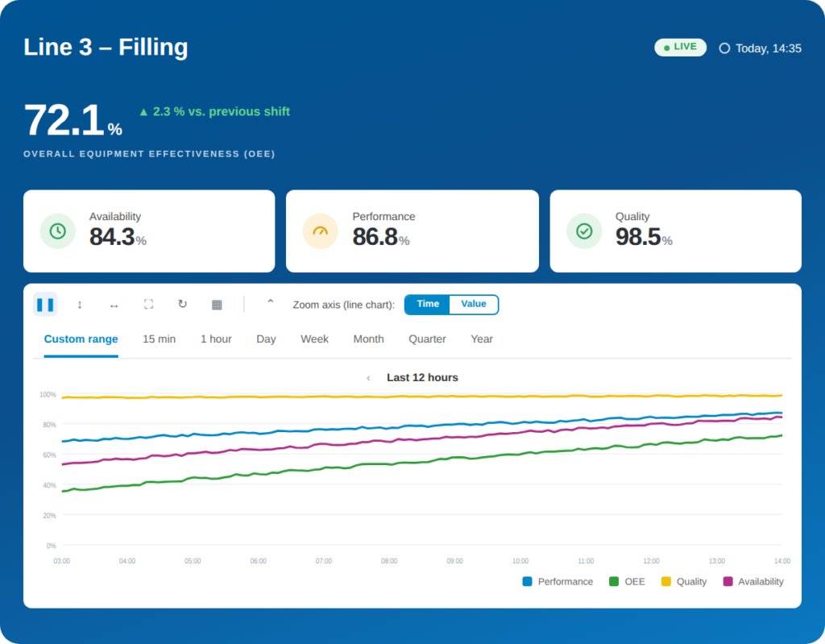
Task: Click the Quality checkmark icon
Action: click(584, 231)
